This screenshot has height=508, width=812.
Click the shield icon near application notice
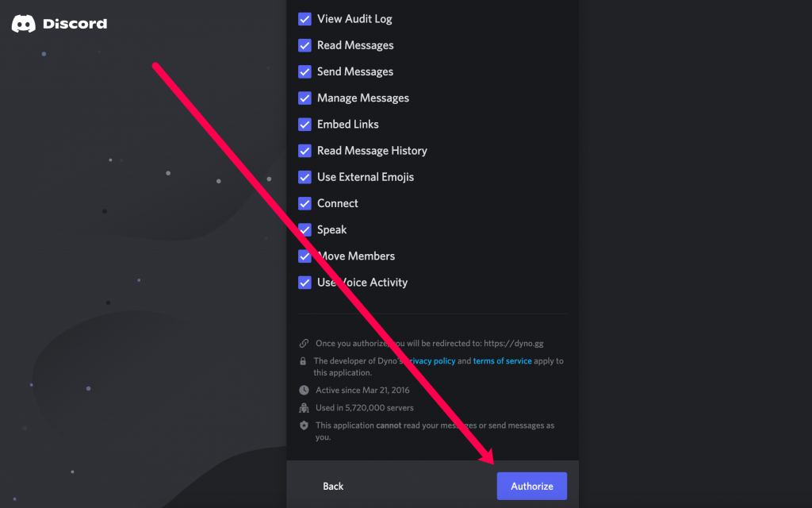click(x=304, y=425)
